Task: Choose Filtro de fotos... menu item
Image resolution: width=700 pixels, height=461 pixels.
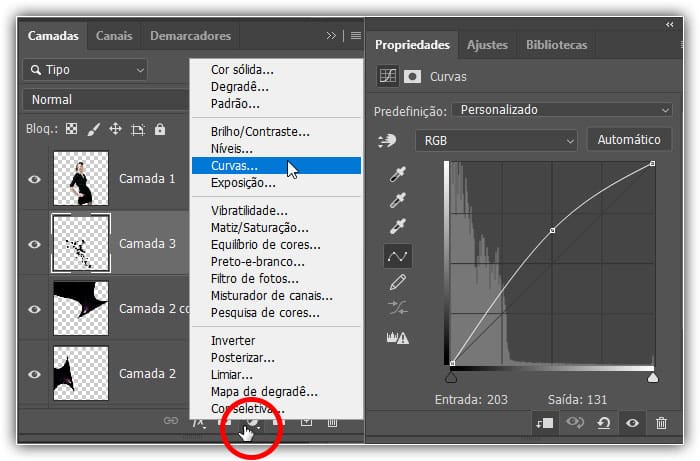Action: 276,278
